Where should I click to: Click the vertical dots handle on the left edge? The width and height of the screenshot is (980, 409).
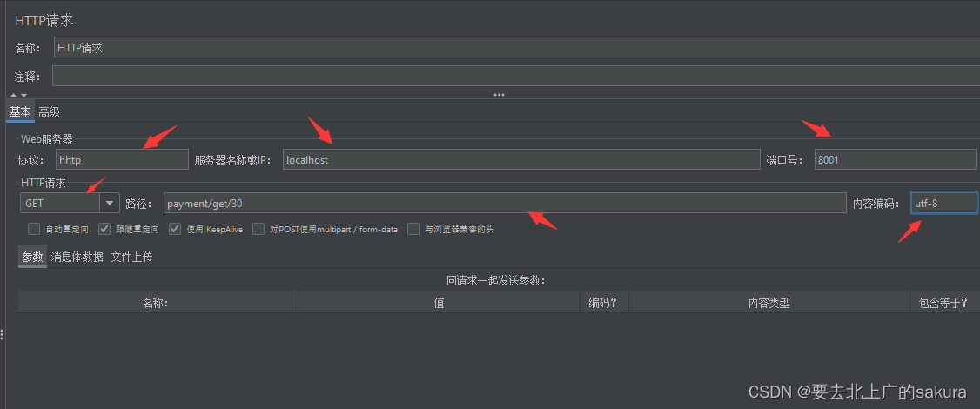(x=2, y=334)
